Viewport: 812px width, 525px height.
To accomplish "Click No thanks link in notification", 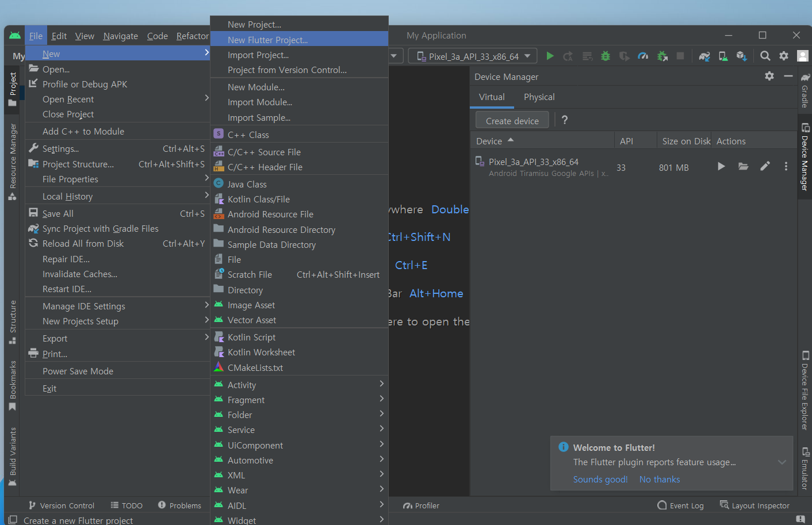I will tap(660, 479).
